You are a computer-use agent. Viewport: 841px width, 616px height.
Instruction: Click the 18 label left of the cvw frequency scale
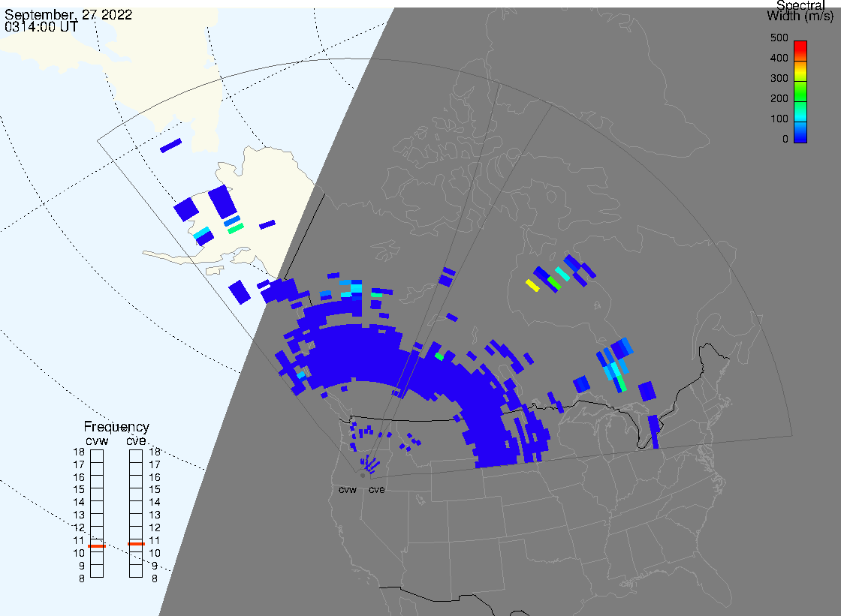79,452
